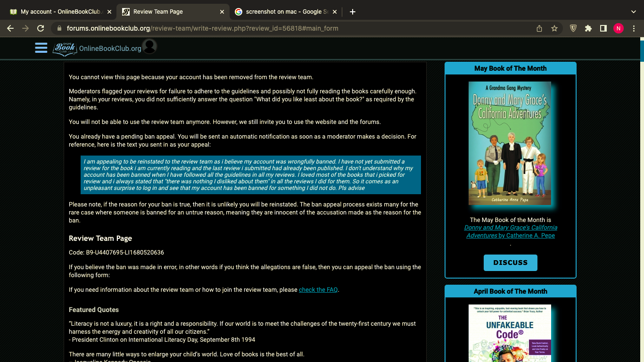Open a new browser tab
This screenshot has height=362, width=644.
(x=353, y=12)
